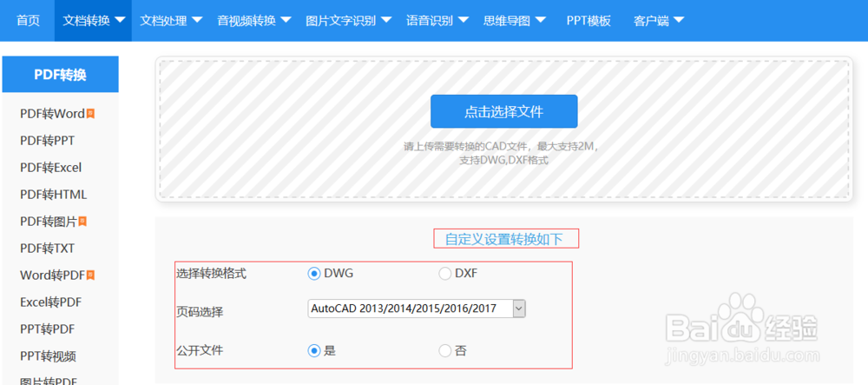Expand the 文档处理 dropdown menu

coord(171,21)
